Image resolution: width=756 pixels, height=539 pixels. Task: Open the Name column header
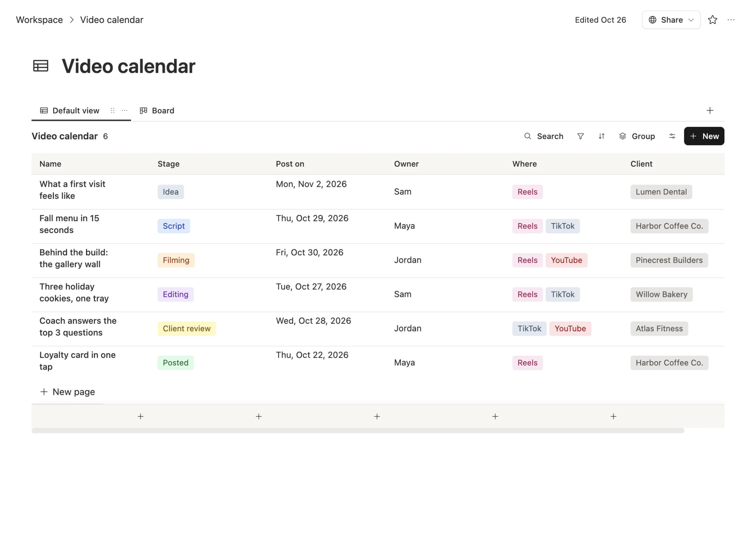tap(50, 164)
